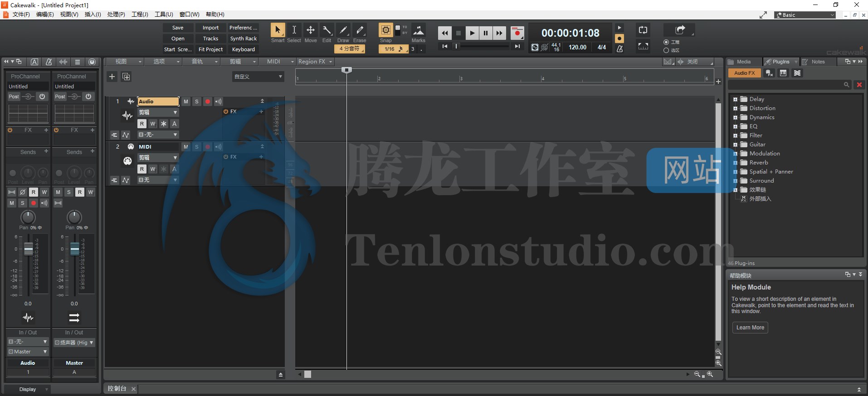Solo the Audio track
868x396 pixels.
[197, 101]
